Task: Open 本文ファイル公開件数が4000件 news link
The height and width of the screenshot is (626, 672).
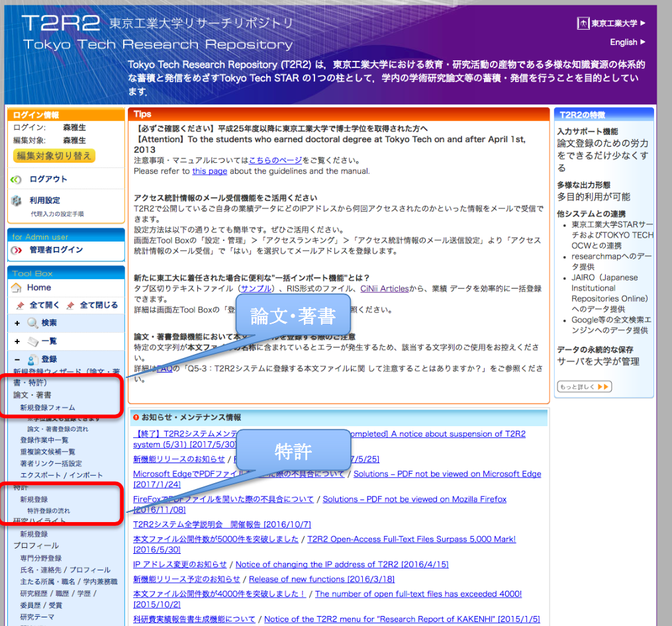Action: pyautogui.click(x=219, y=594)
